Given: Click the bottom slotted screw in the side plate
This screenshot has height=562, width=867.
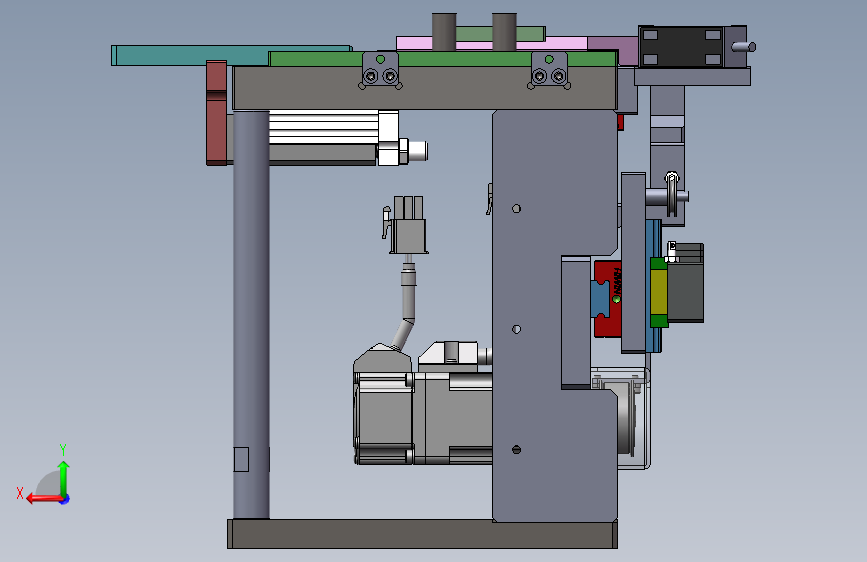Looking at the screenshot, I should (516, 450).
